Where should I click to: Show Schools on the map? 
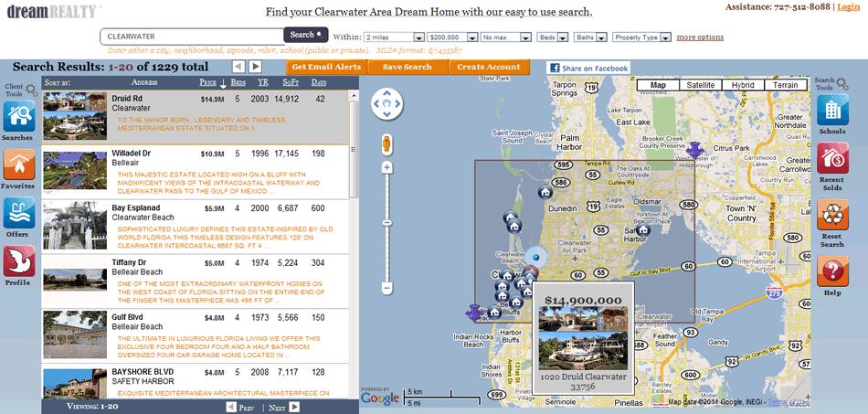click(x=832, y=110)
